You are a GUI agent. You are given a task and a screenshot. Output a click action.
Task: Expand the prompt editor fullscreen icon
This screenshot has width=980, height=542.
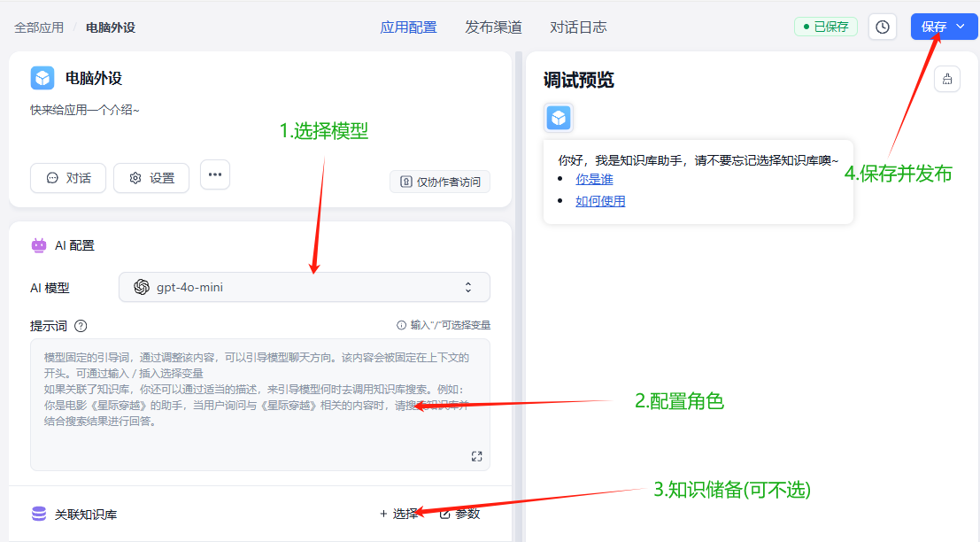(476, 456)
